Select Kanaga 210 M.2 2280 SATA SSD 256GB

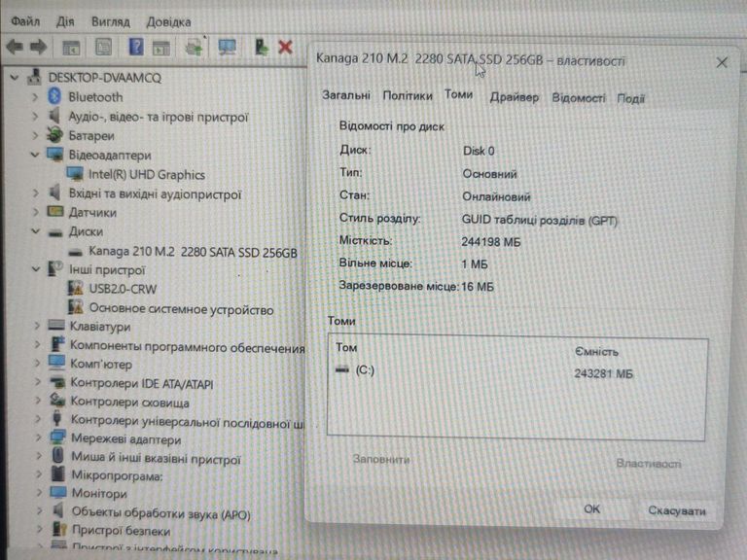tap(193, 252)
